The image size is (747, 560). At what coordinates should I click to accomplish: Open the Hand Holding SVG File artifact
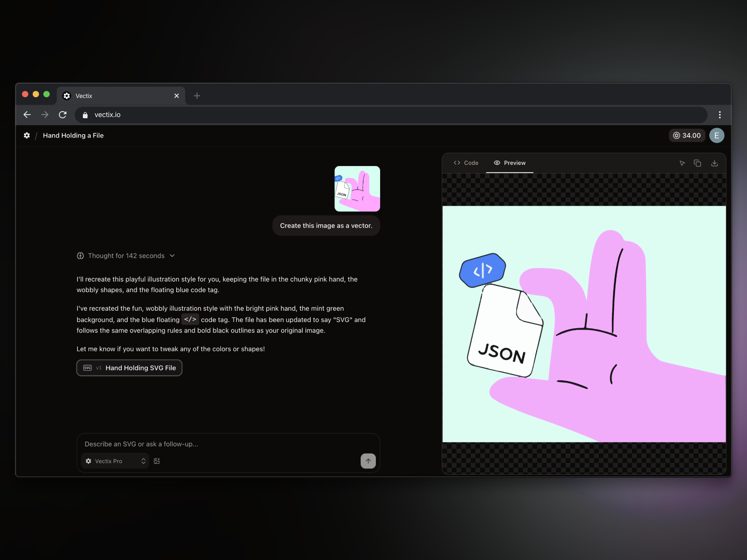point(130,368)
